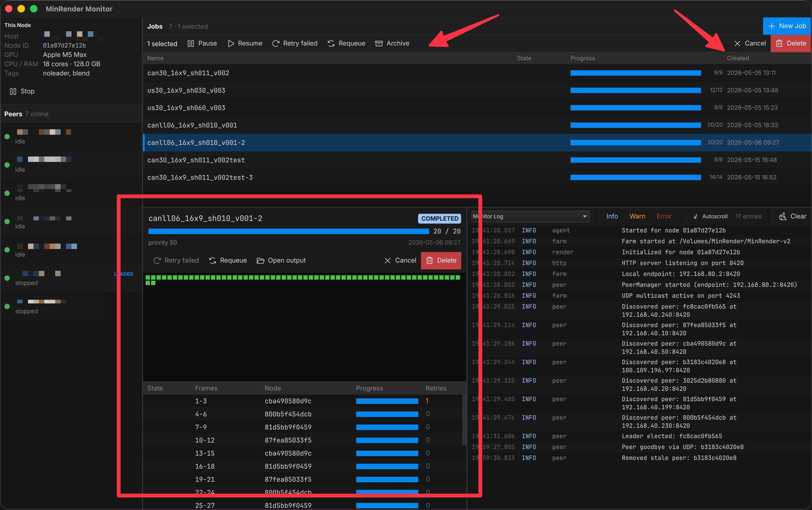The width and height of the screenshot is (812, 510).
Task: Click progress bar of frames 1-3 chunk
Action: click(x=387, y=401)
